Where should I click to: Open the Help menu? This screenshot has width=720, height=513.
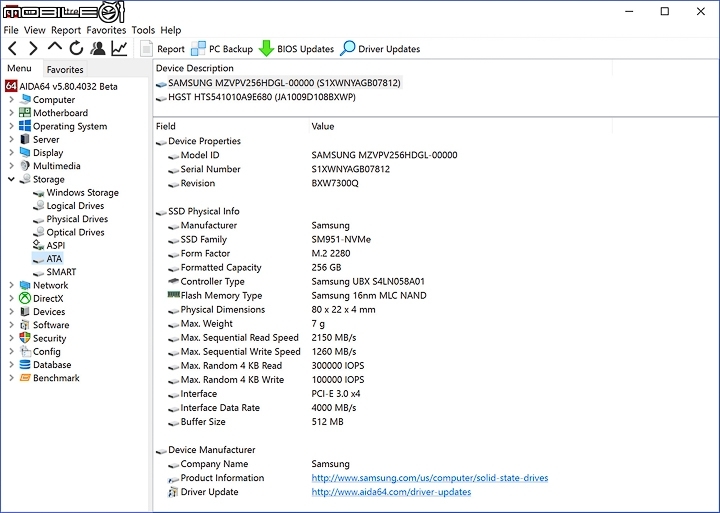171,30
